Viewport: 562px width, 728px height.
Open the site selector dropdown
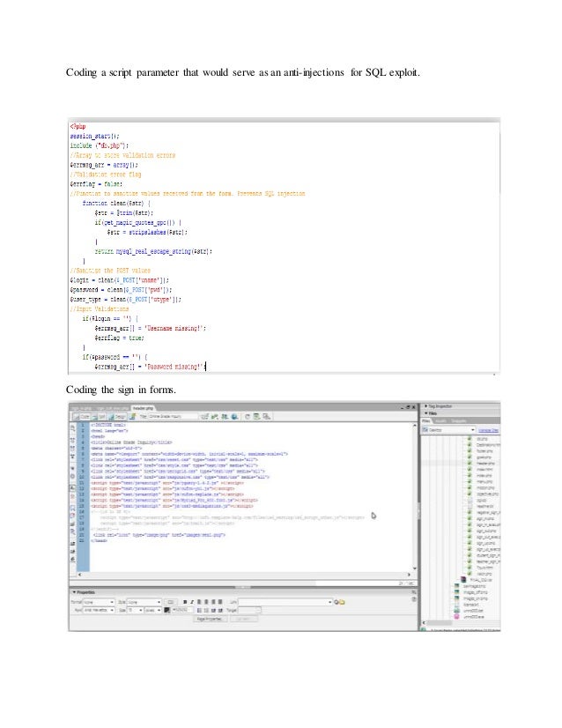pyautogui.click(x=448, y=430)
